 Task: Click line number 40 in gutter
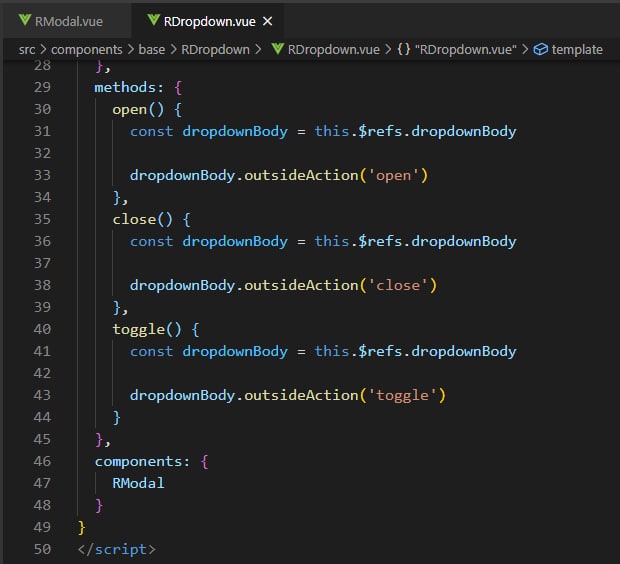[42, 329]
